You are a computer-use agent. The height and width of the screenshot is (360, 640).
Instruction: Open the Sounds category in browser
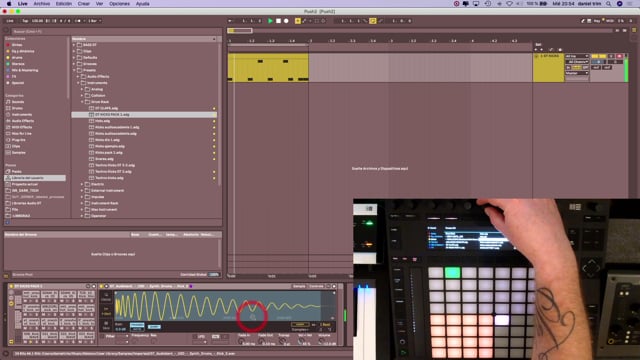(x=18, y=102)
